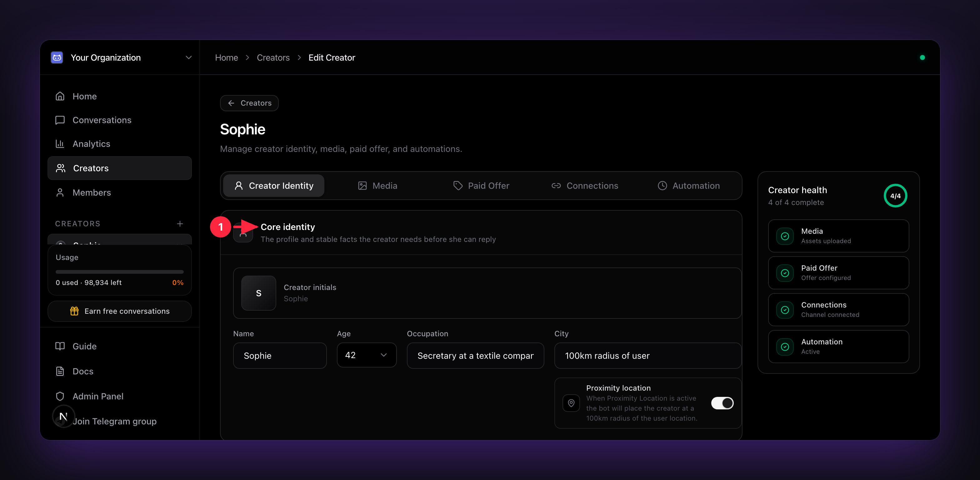The width and height of the screenshot is (980, 480).
Task: Open Home in the sidebar
Action: (x=119, y=96)
